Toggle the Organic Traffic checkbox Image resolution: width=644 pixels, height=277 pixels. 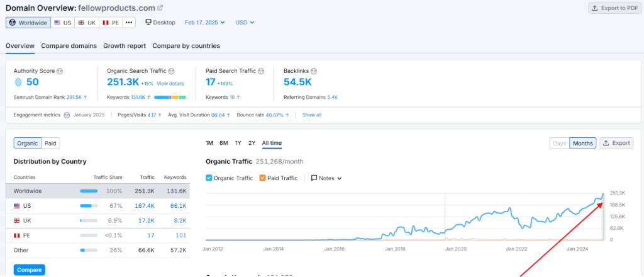click(x=209, y=178)
